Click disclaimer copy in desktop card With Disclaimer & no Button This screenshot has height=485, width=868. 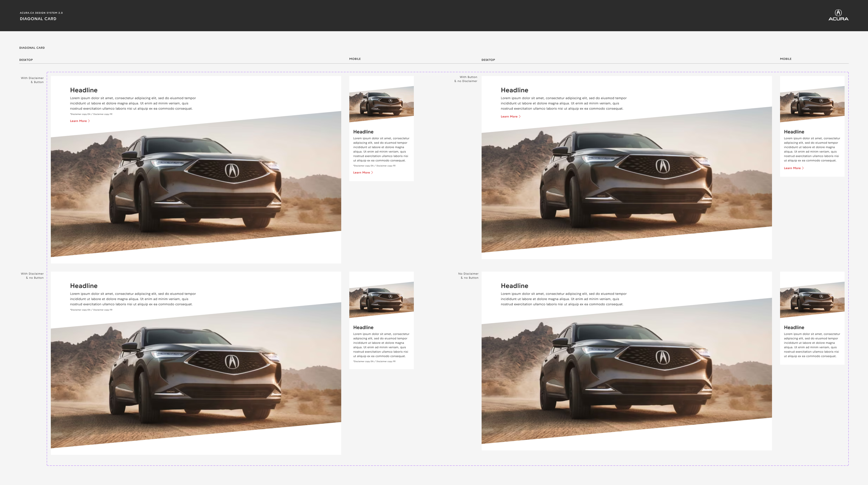pos(91,310)
